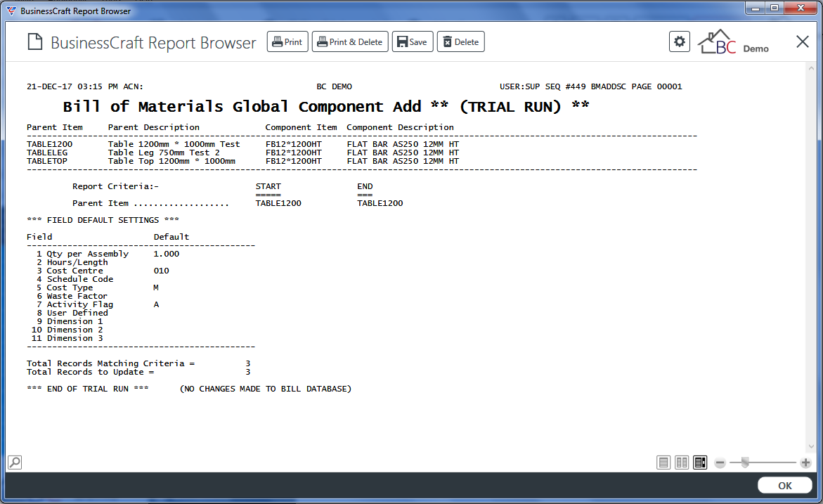Click the 'User Defined' field row
The image size is (823, 504).
tap(72, 313)
